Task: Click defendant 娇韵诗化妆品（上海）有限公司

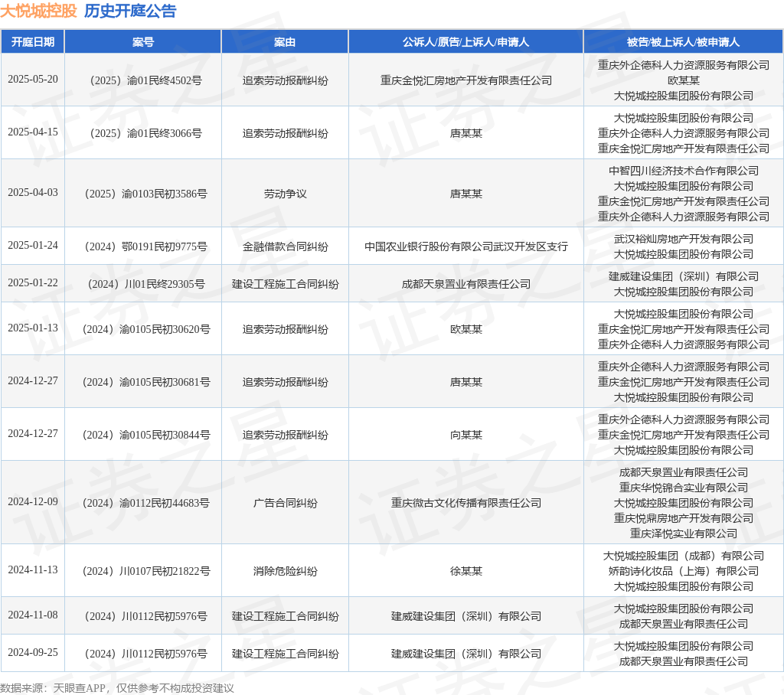Action: [x=683, y=571]
